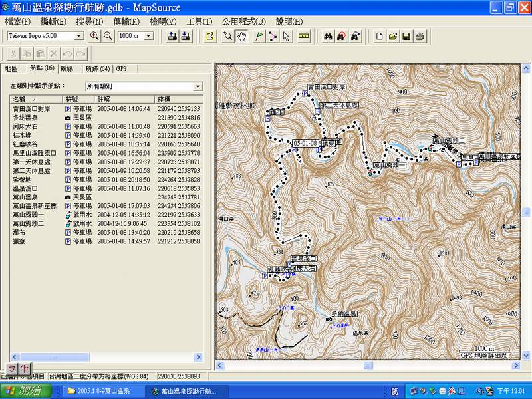This screenshot has width=532, height=399.
Task: Select the Route tool
Action: (x=273, y=36)
